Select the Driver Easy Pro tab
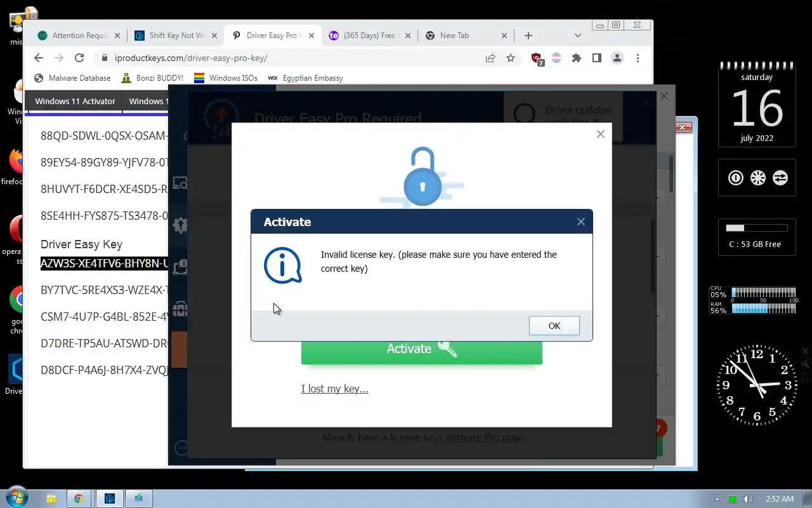Image resolution: width=812 pixels, height=508 pixels. [273, 36]
